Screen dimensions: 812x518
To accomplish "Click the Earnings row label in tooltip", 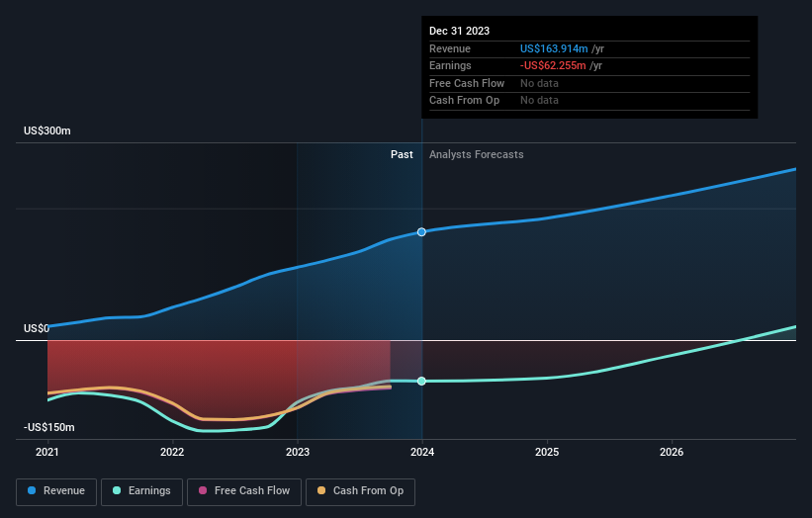I will coord(450,65).
